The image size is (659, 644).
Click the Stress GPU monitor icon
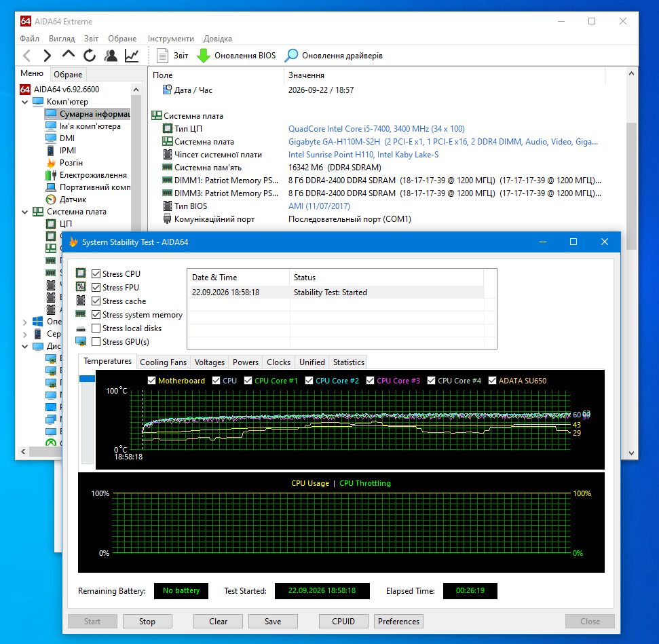click(81, 341)
